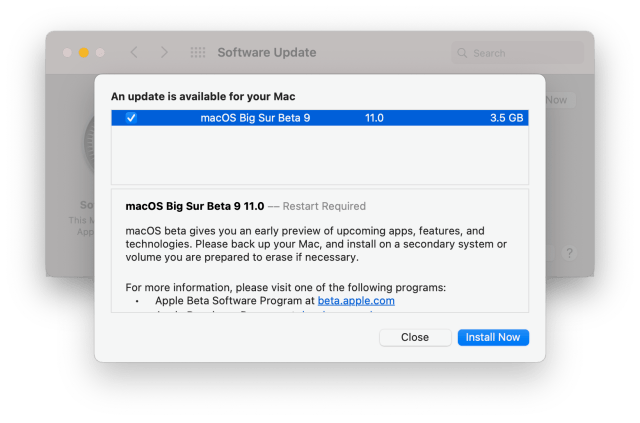Click the "An update is available" heading
This screenshot has width=640, height=423.
tap(203, 96)
